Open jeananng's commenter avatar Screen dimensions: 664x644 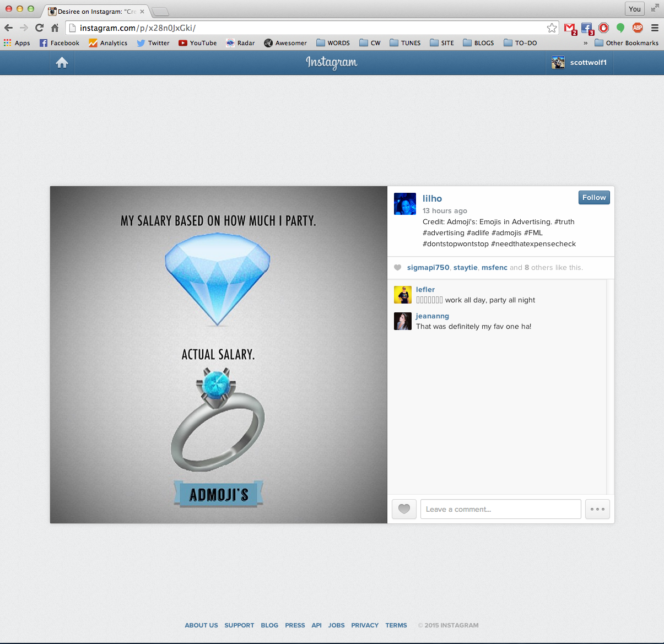click(403, 321)
